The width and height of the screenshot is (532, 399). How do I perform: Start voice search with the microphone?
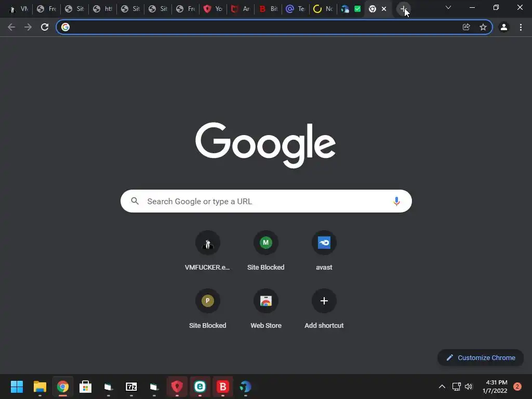[396, 201]
